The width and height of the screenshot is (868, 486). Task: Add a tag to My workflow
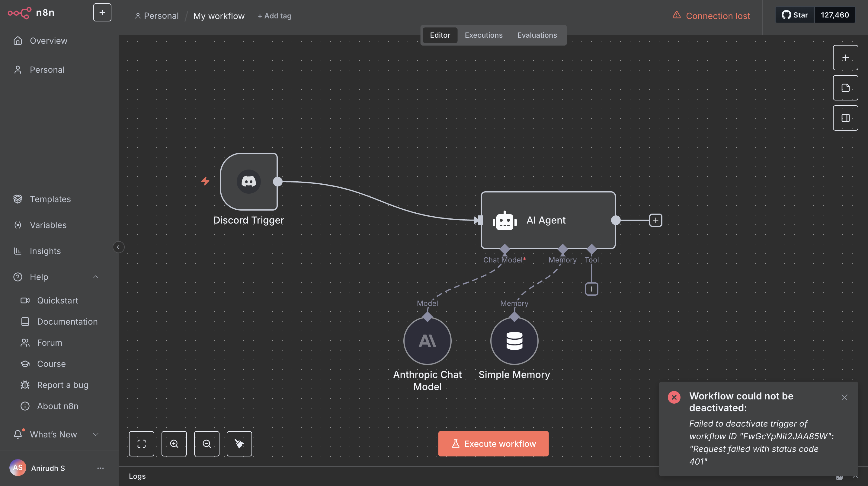coord(274,16)
